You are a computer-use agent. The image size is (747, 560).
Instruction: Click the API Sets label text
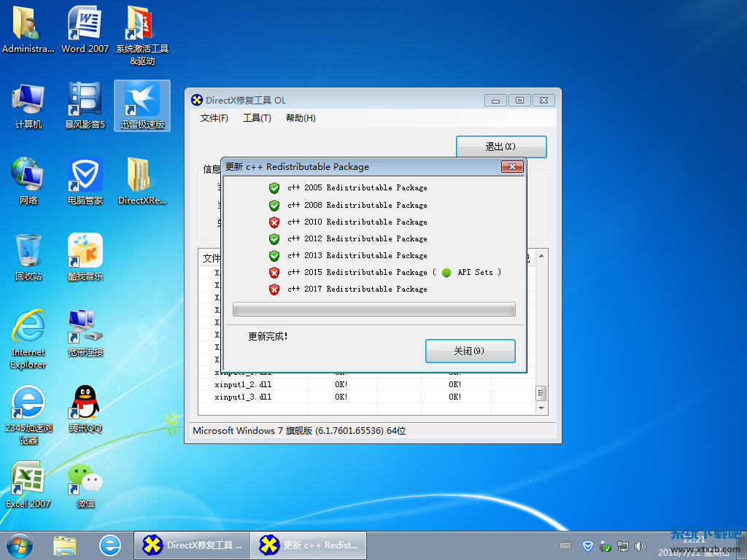(x=476, y=273)
